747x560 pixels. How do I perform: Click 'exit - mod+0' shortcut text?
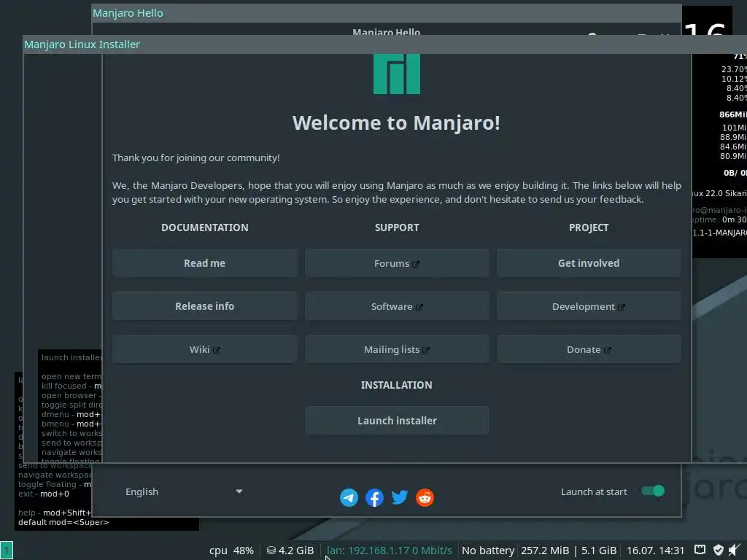pyautogui.click(x=43, y=494)
